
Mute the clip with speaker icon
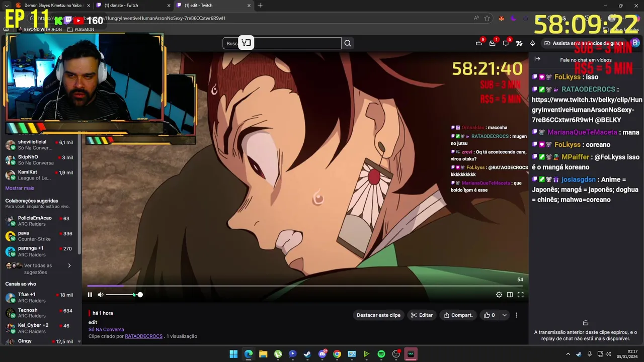(x=101, y=295)
